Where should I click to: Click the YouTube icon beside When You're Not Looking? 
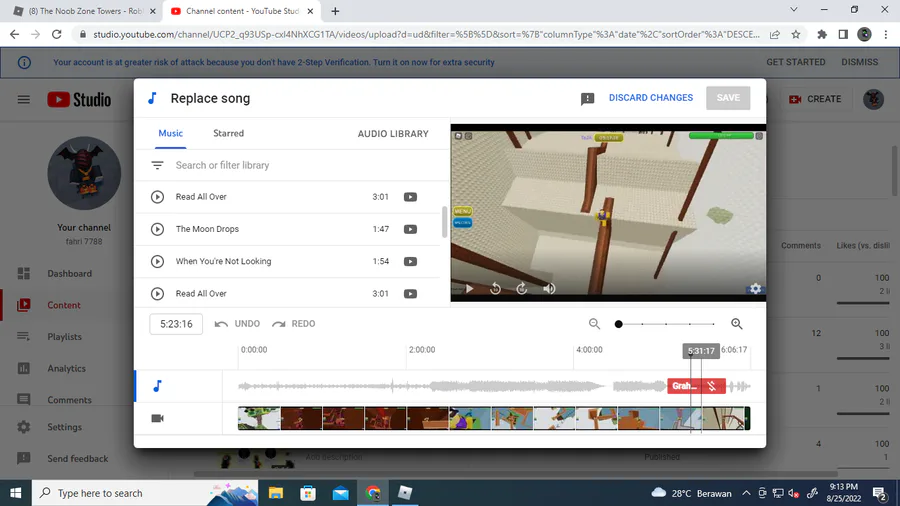[x=410, y=261]
